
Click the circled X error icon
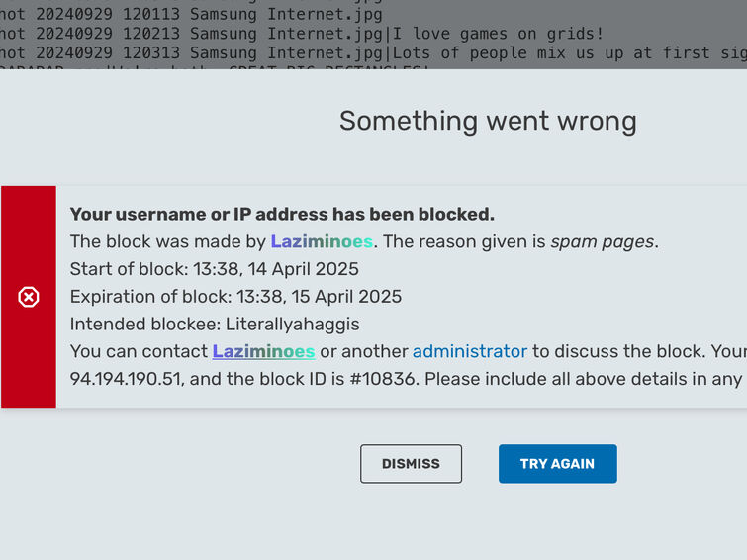pyautogui.click(x=29, y=297)
